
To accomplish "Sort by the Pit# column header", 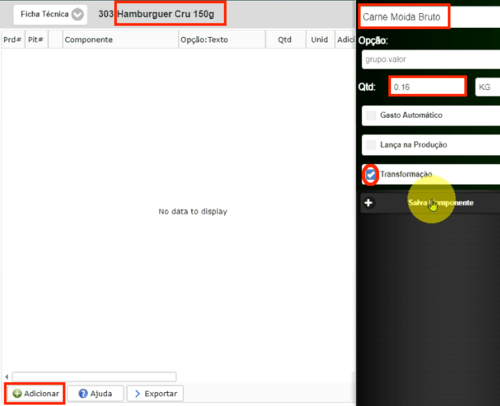I will click(36, 40).
